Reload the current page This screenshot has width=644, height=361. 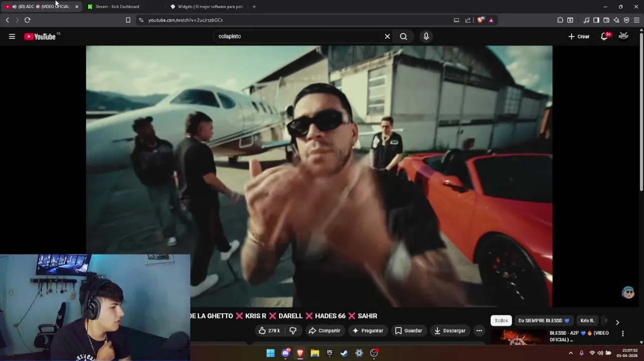27,20
